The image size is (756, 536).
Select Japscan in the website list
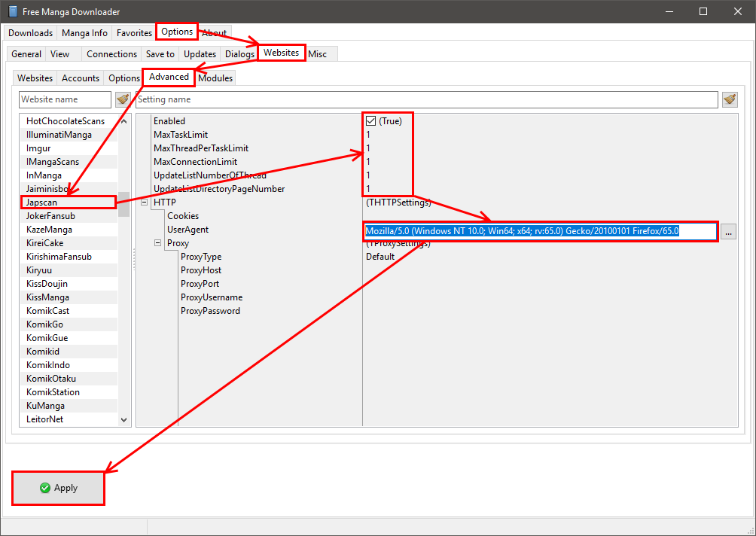[68, 203]
